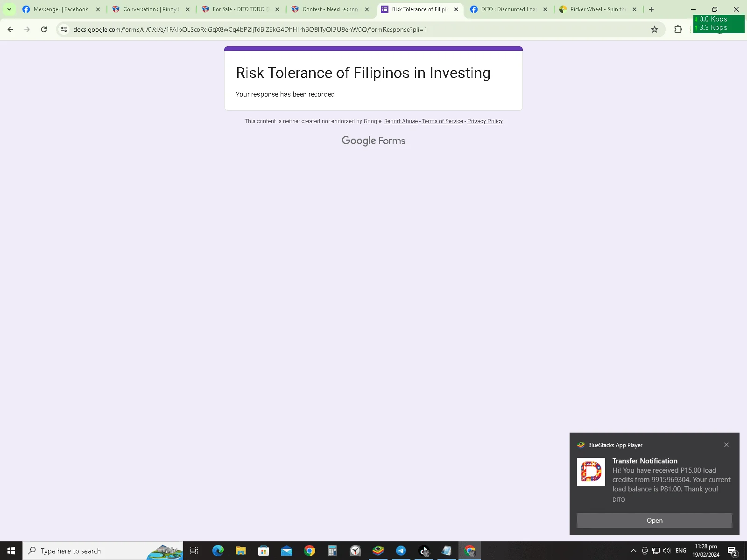Open the Calculator from the taskbar
Screen dimensions: 747x560
pos(332,551)
